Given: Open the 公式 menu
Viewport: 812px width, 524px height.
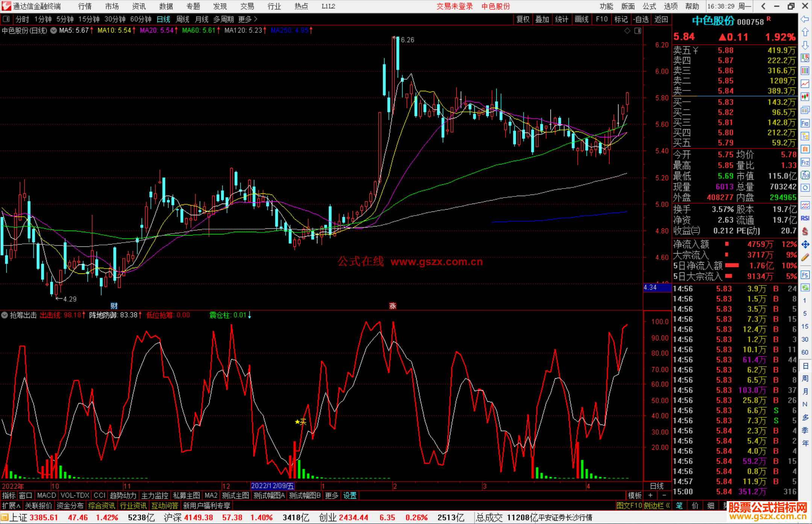Looking at the screenshot, I should [x=649, y=6].
